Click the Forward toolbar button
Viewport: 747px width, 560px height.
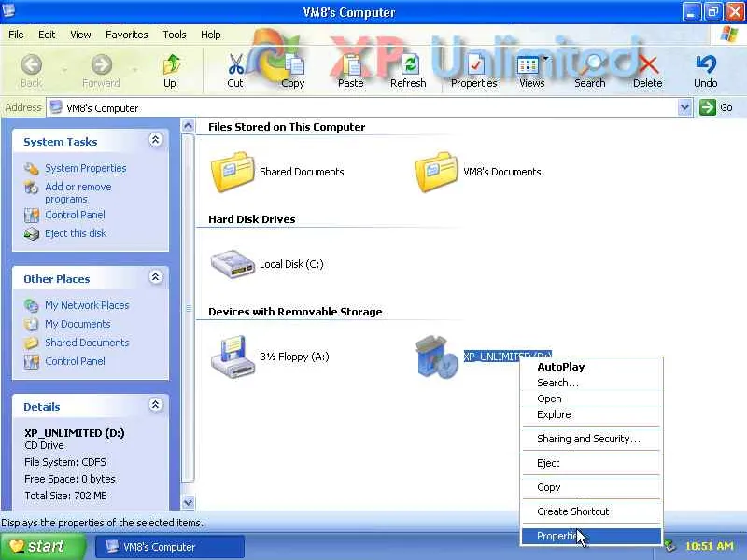tap(101, 71)
